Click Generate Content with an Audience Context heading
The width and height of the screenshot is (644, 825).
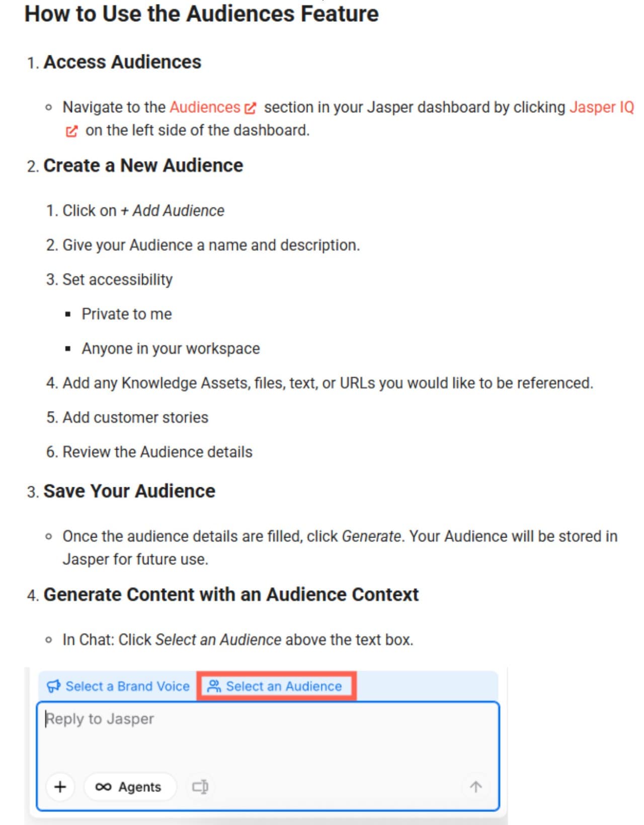point(231,594)
